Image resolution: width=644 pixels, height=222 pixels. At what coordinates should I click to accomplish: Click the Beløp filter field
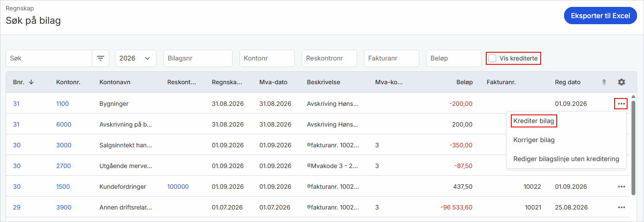point(454,58)
